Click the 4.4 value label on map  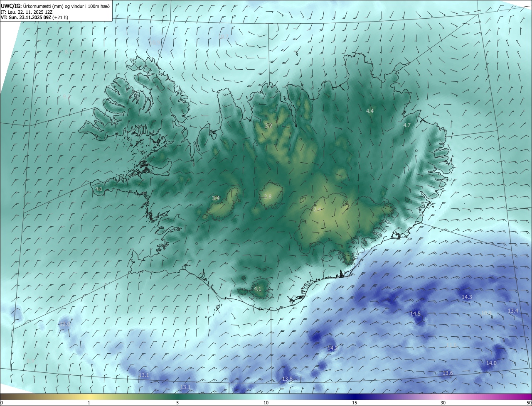tap(370, 111)
